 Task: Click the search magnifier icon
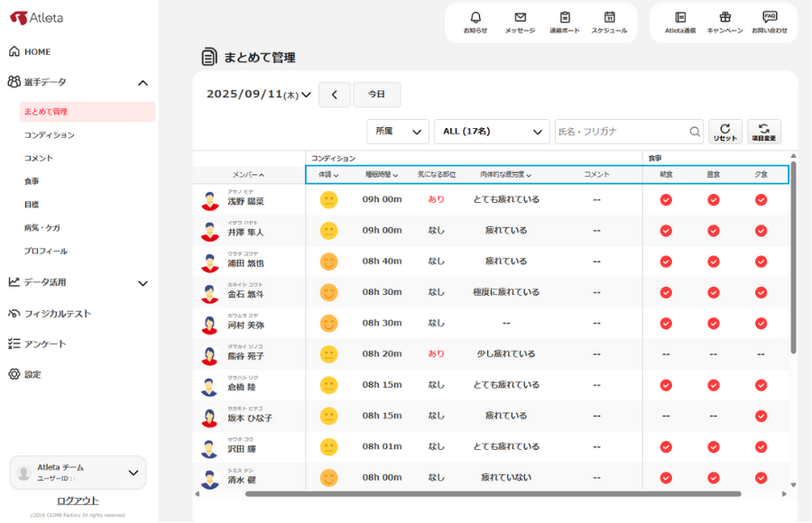pos(695,132)
